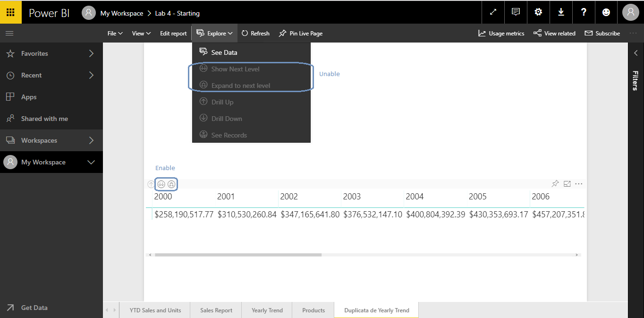Click Edit report in the toolbar
Image resolution: width=644 pixels, height=318 pixels.
[173, 34]
